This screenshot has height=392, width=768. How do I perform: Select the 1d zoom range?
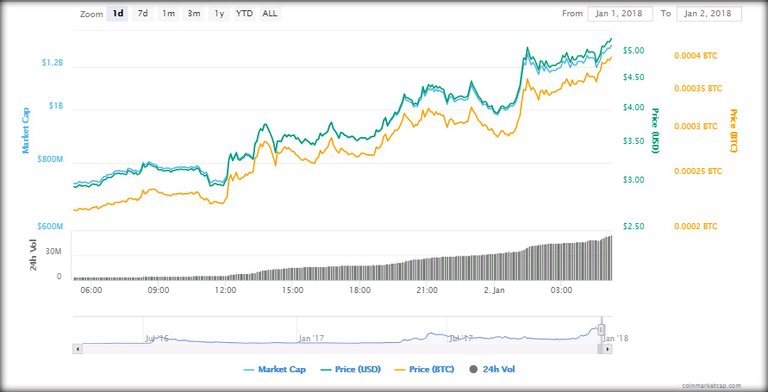point(118,14)
